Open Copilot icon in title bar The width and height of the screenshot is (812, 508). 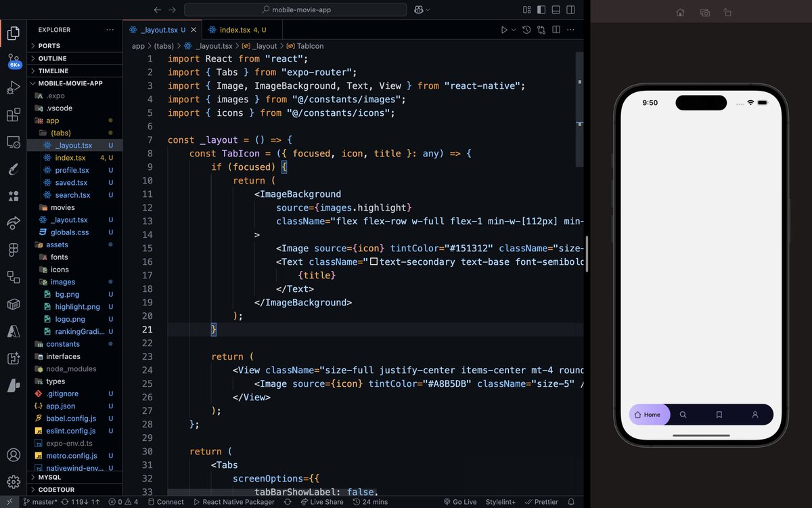point(418,9)
